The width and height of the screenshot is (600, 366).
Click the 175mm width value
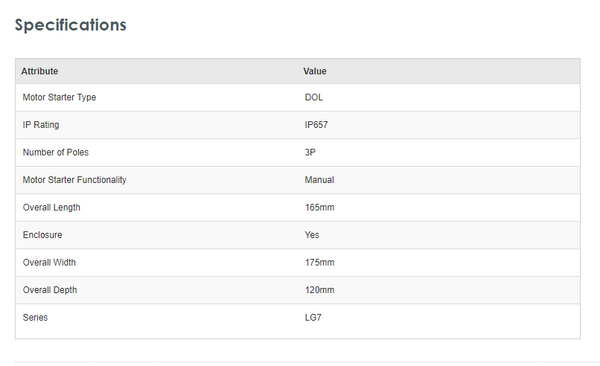click(320, 263)
